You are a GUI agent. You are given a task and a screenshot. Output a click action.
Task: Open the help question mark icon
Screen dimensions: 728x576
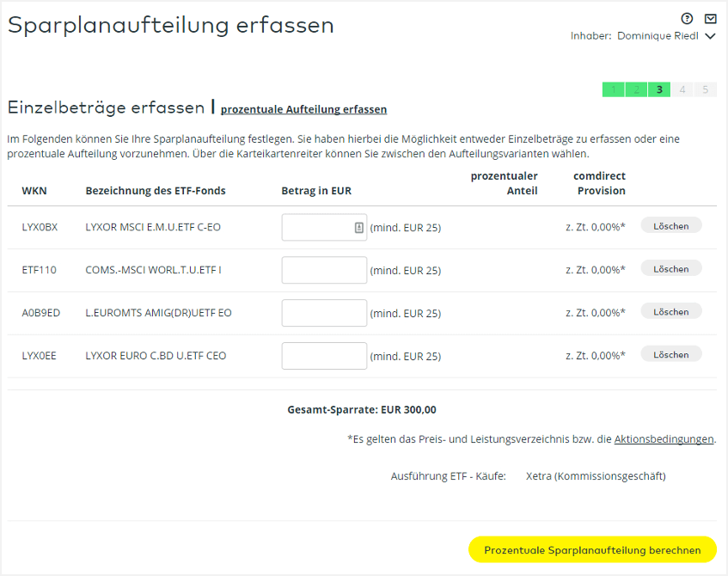[687, 19]
